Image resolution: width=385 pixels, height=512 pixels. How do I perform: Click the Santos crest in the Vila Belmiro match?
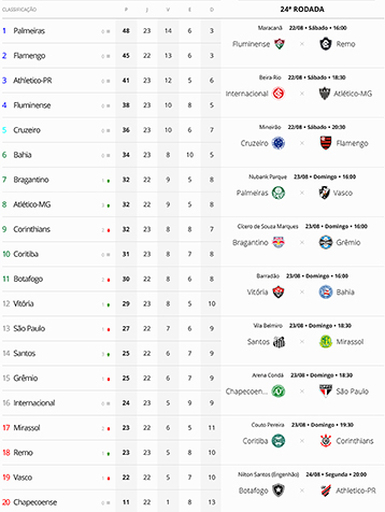click(x=279, y=342)
